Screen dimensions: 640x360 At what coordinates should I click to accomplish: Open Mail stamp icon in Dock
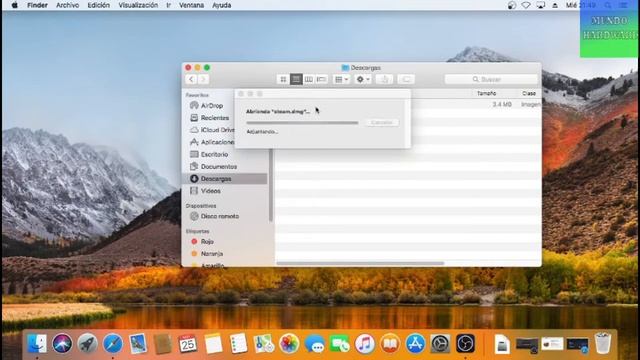tap(138, 344)
